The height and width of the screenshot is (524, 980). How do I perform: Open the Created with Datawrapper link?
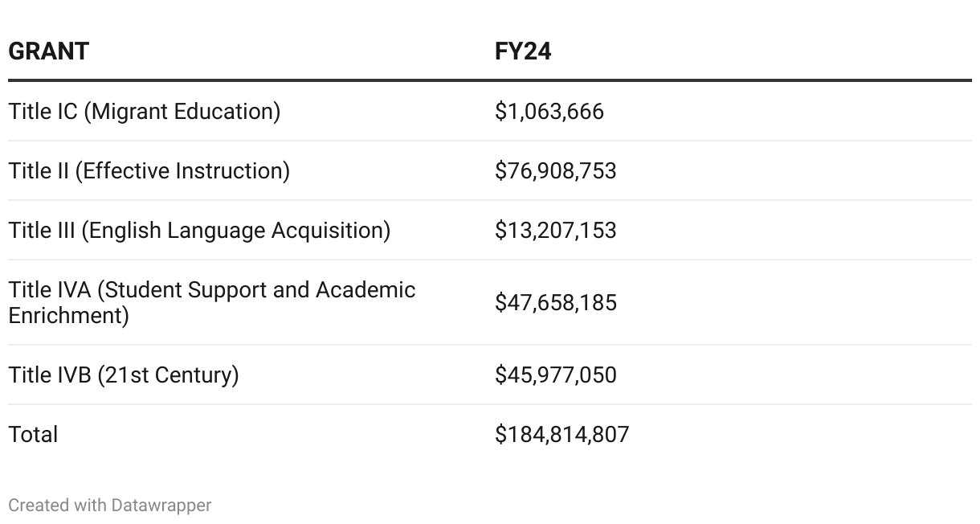click(110, 506)
